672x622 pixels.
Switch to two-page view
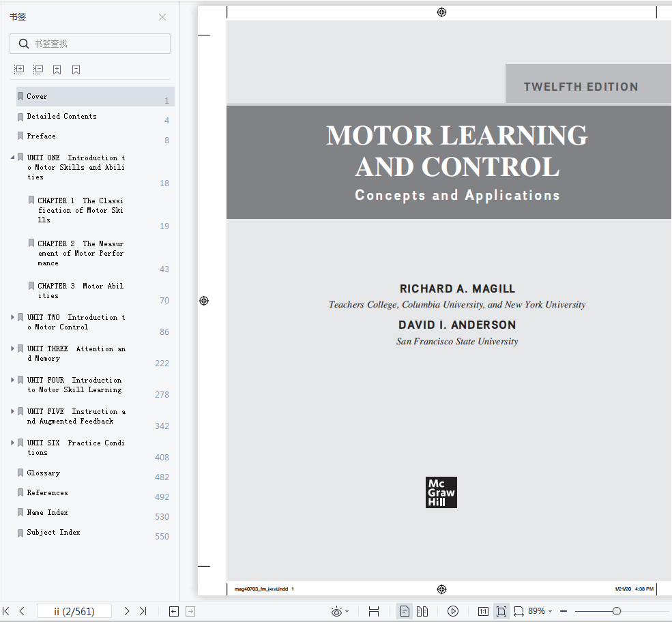422,611
